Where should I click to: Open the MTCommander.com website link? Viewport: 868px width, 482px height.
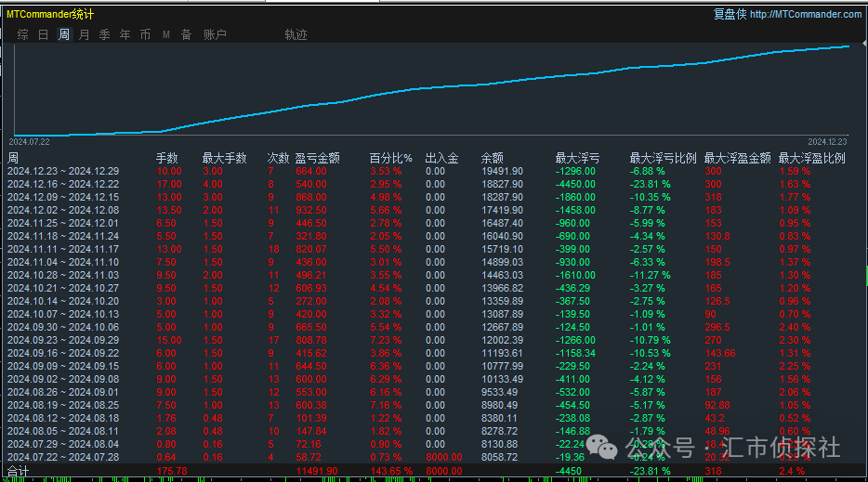[806, 14]
